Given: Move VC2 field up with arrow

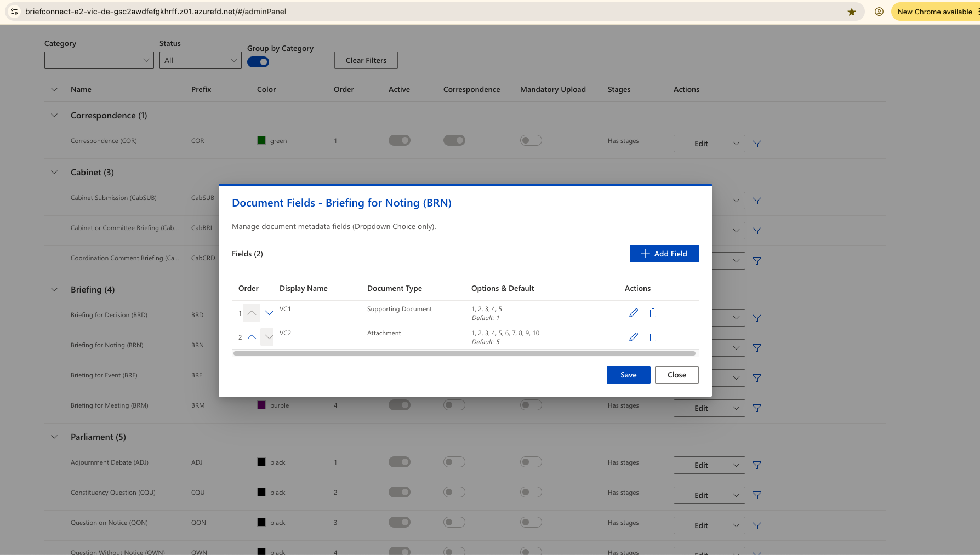Looking at the screenshot, I should coord(252,337).
